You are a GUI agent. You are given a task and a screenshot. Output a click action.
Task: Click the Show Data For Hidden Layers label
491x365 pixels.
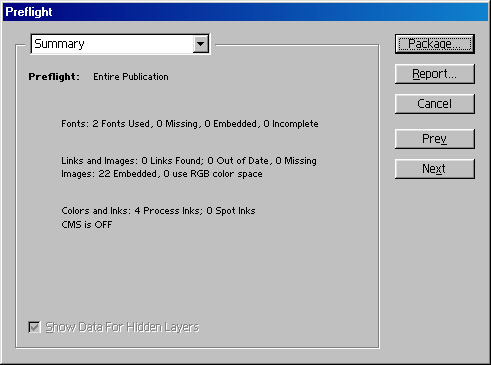point(122,327)
